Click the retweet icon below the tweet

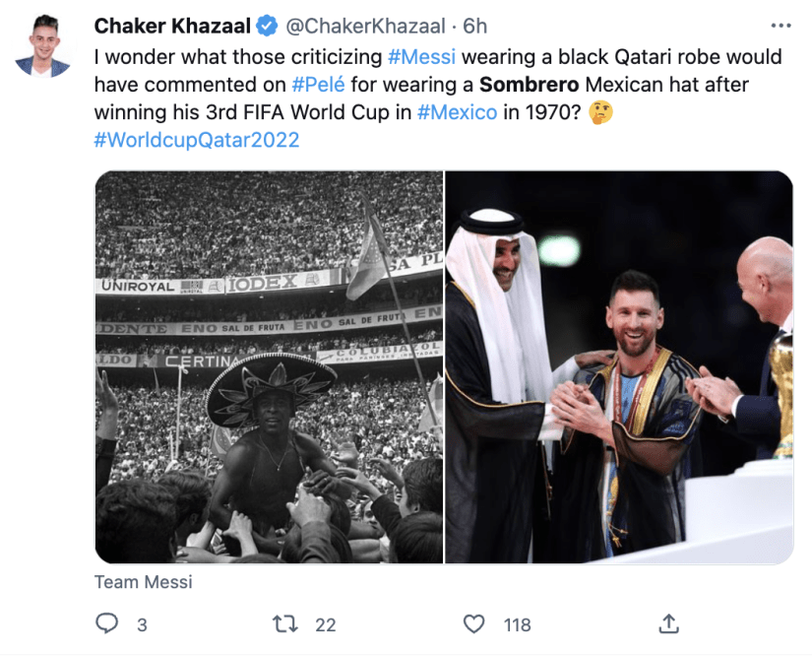(x=285, y=623)
